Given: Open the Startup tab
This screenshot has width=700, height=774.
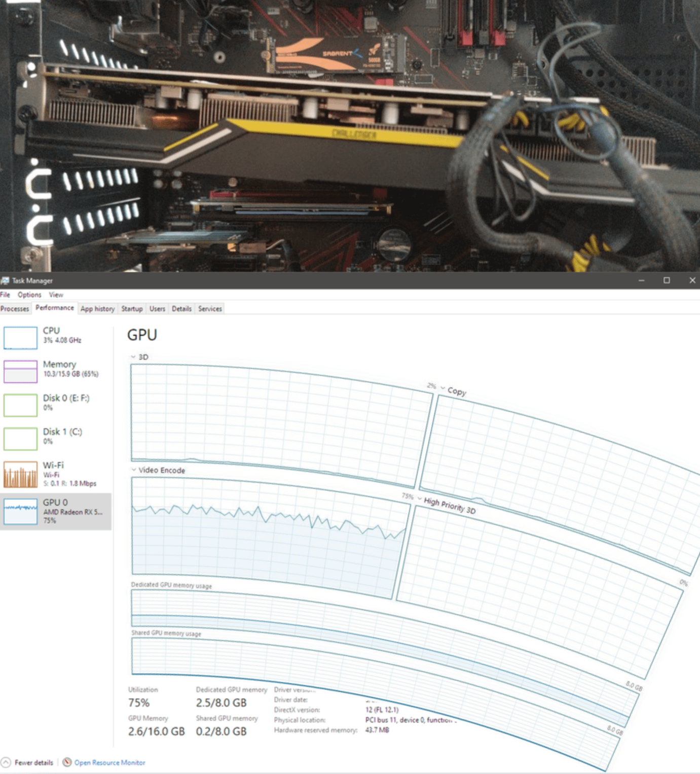Looking at the screenshot, I should 132,308.
